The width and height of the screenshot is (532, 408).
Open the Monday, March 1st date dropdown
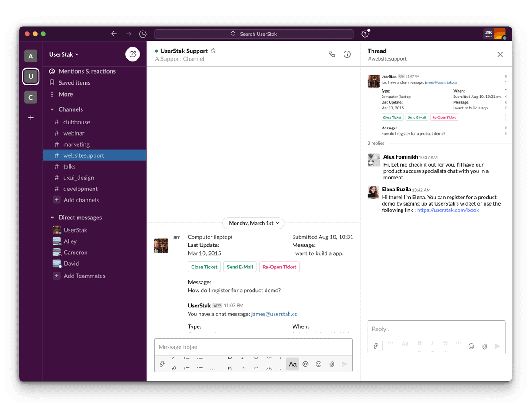[x=254, y=223]
